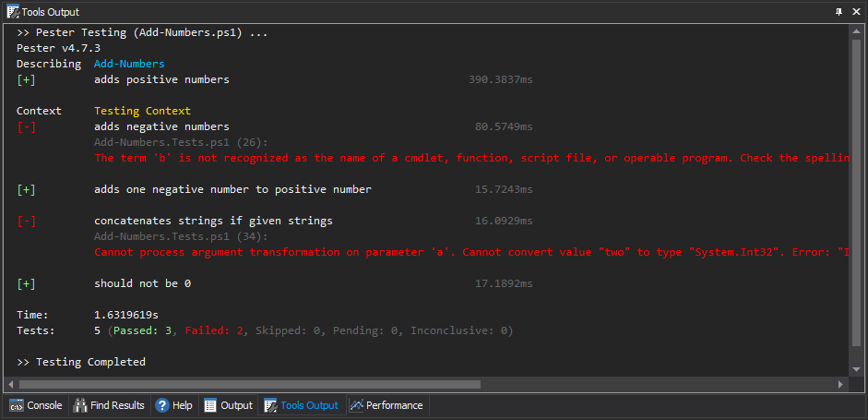Click the Tools Output tab icon
Image resolution: width=868 pixels, height=420 pixels.
coord(270,405)
